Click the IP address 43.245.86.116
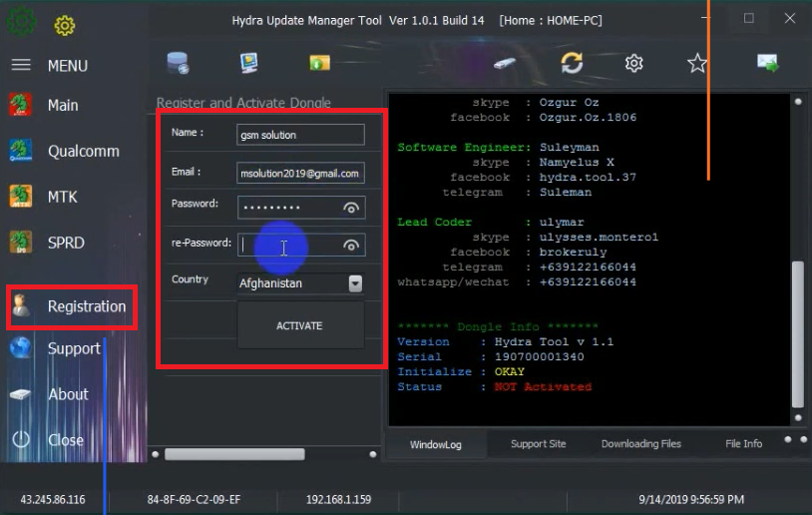This screenshot has width=812, height=515. point(53,499)
